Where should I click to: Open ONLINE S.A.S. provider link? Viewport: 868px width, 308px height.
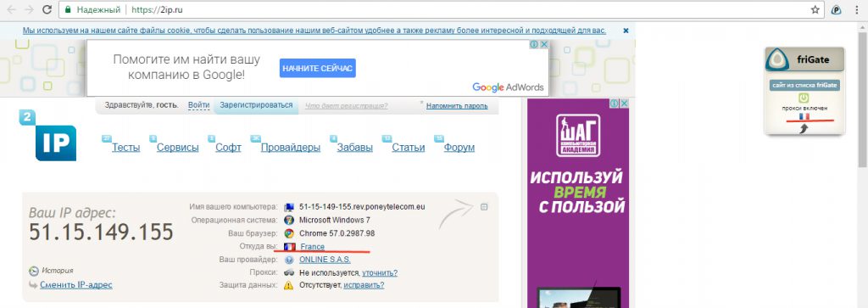325,260
